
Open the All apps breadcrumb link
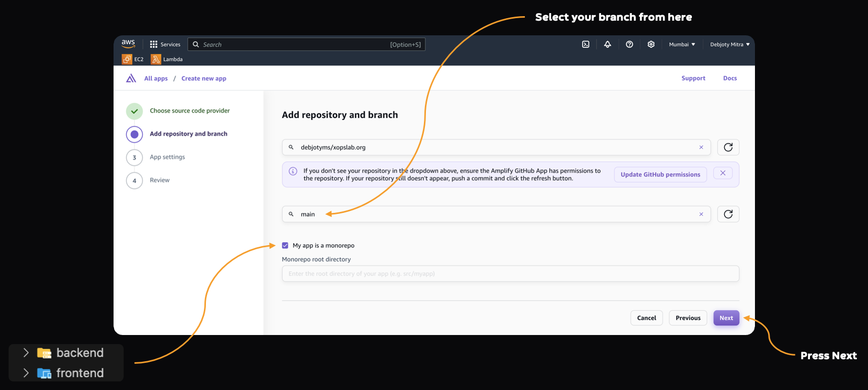[x=156, y=78]
